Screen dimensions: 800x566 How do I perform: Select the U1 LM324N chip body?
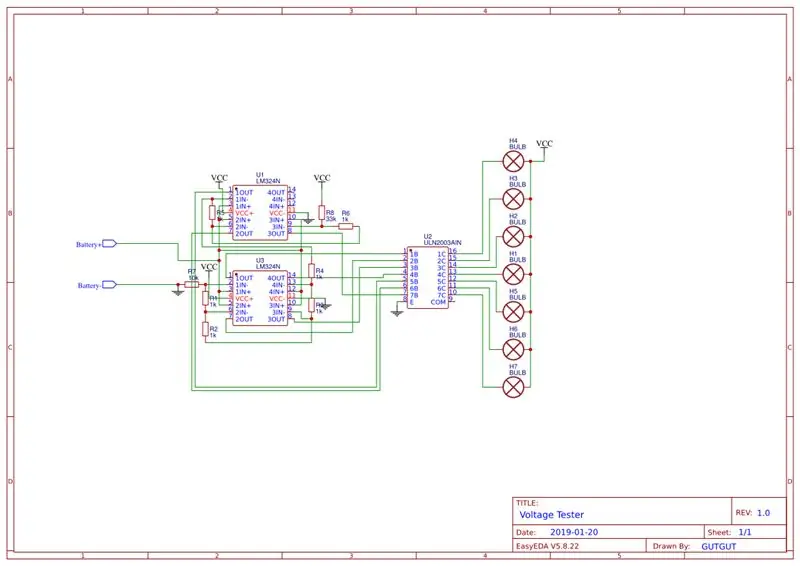click(x=260, y=213)
